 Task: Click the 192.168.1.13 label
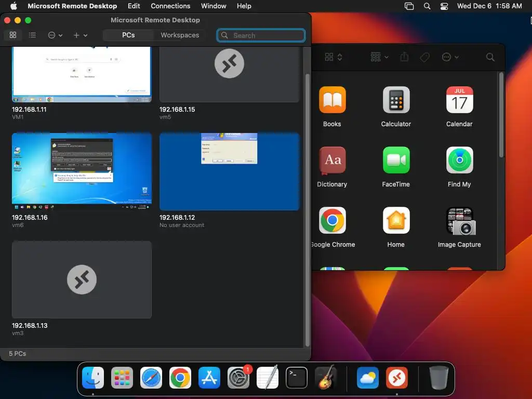30,325
